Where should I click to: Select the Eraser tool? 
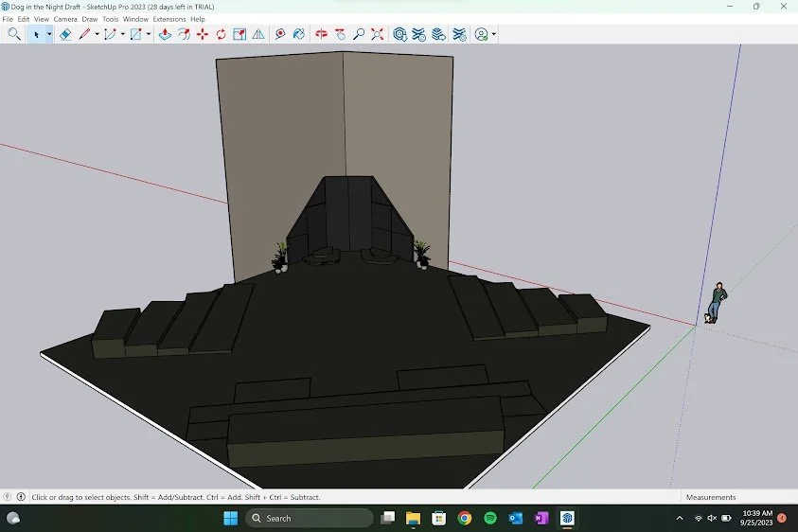pyautogui.click(x=65, y=34)
